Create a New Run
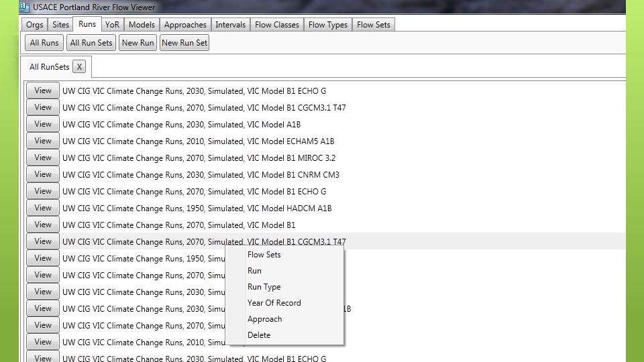The width and height of the screenshot is (644, 362). coord(138,43)
